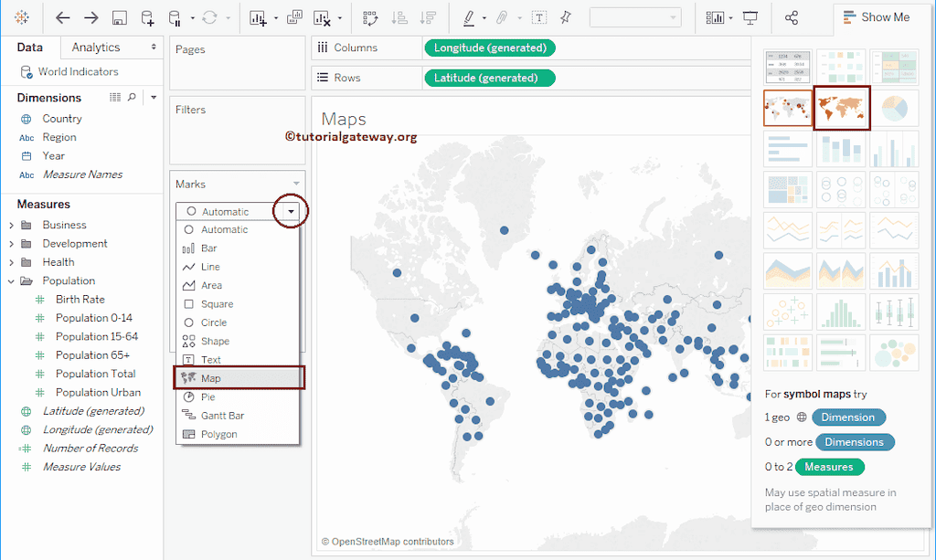Switch to the Analytics tab
936x560 pixels.
(96, 48)
